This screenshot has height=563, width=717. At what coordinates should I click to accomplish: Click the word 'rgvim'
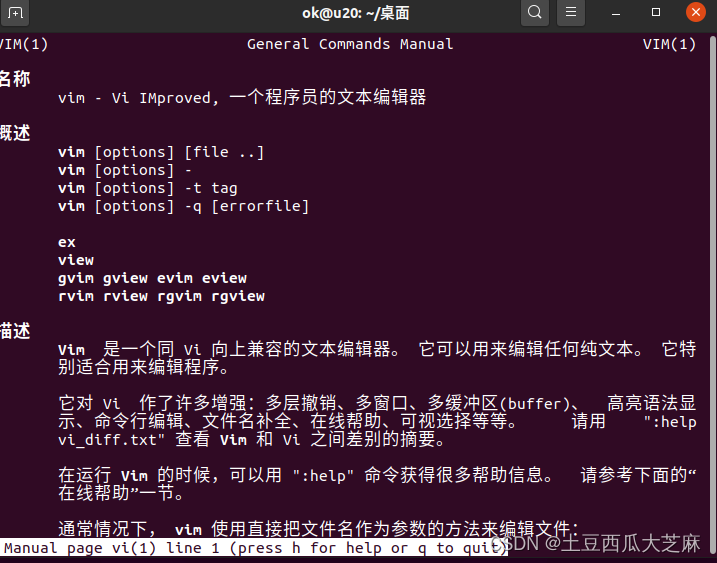click(179, 296)
